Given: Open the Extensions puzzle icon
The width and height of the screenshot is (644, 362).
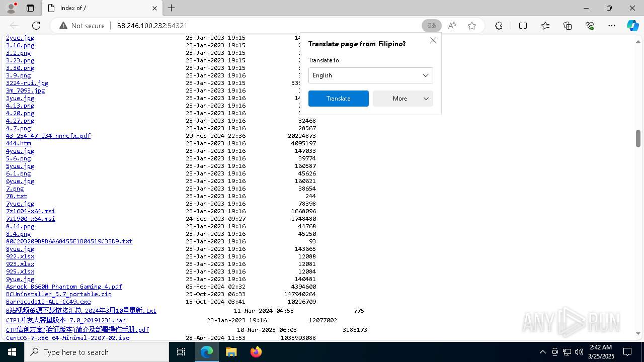Looking at the screenshot, I should (499, 26).
